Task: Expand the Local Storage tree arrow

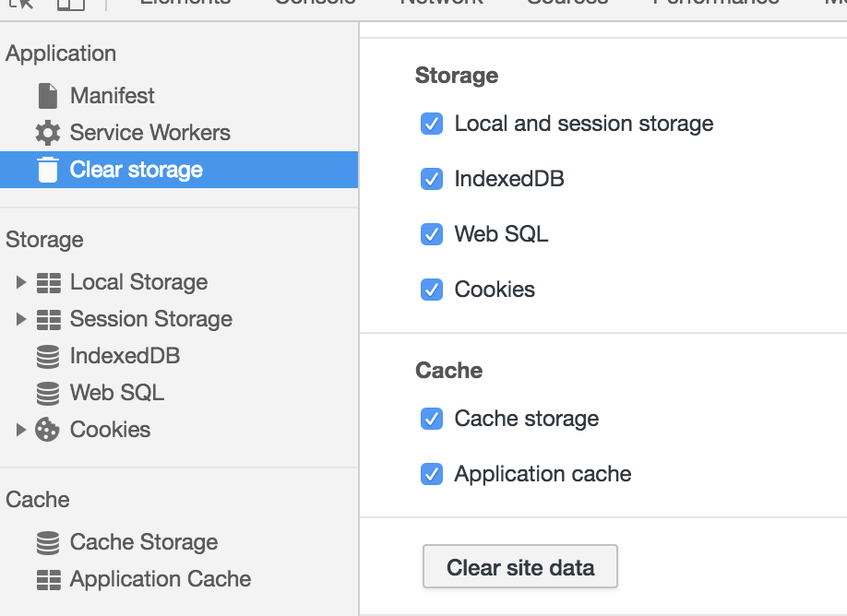Action: pos(21,282)
